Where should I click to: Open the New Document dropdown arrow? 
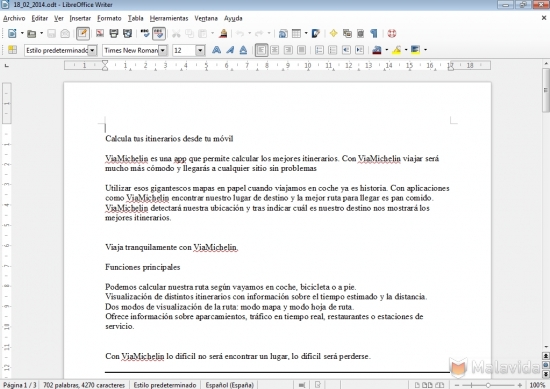22,34
